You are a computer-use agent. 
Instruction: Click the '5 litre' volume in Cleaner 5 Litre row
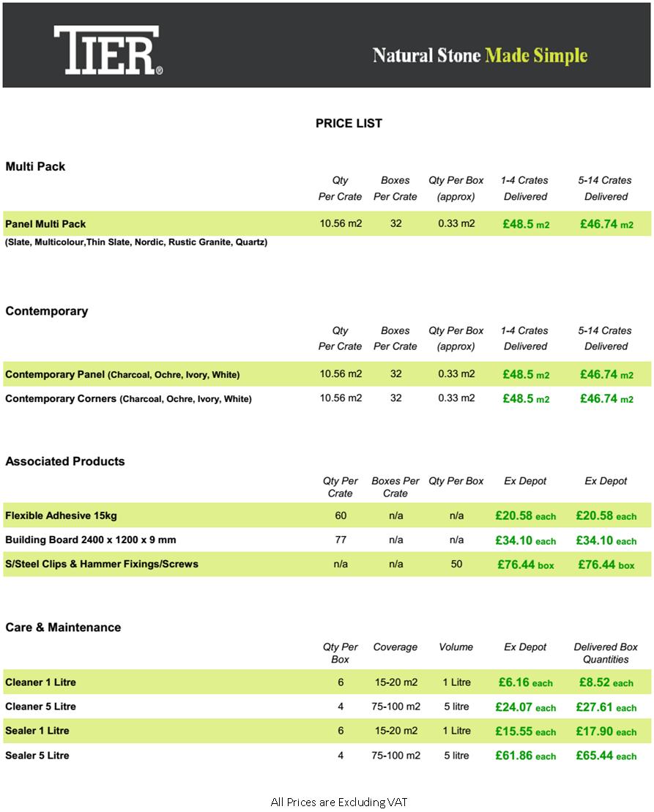click(x=456, y=707)
